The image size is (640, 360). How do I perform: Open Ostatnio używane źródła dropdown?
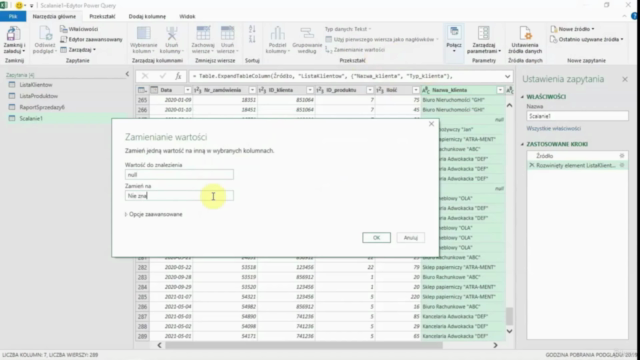click(587, 40)
